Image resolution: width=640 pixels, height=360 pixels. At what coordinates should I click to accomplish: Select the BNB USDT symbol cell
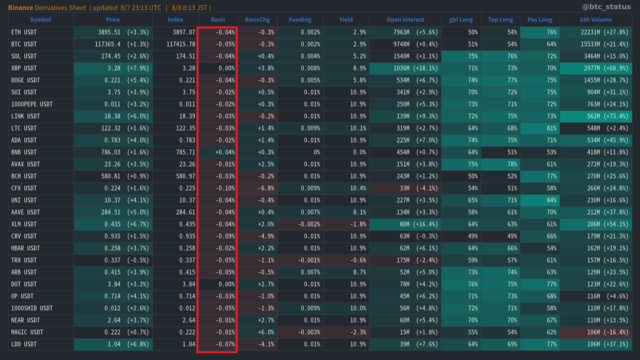pos(41,152)
